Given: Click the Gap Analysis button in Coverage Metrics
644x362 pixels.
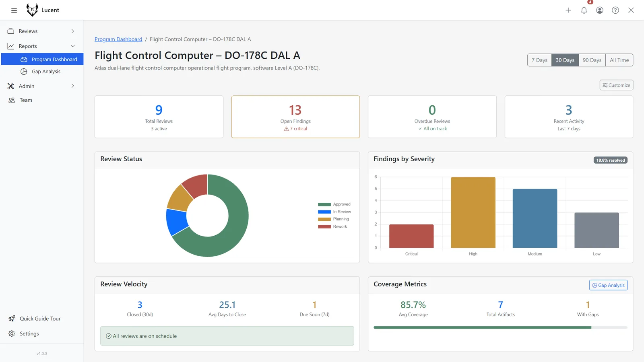Looking at the screenshot, I should click(x=608, y=285).
